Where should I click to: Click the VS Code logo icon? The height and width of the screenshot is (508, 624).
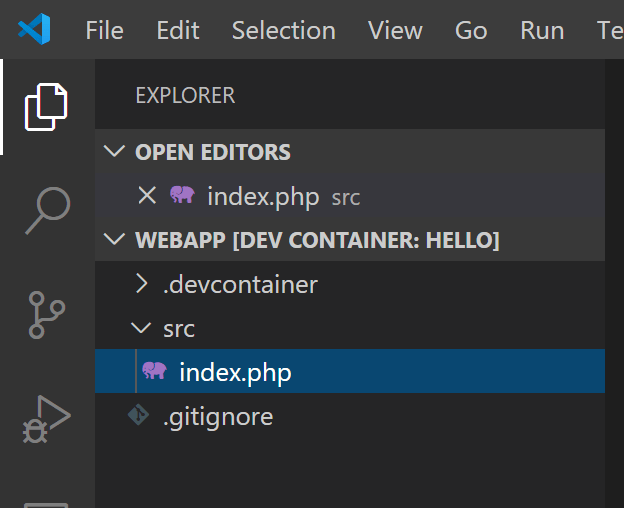pos(34,29)
